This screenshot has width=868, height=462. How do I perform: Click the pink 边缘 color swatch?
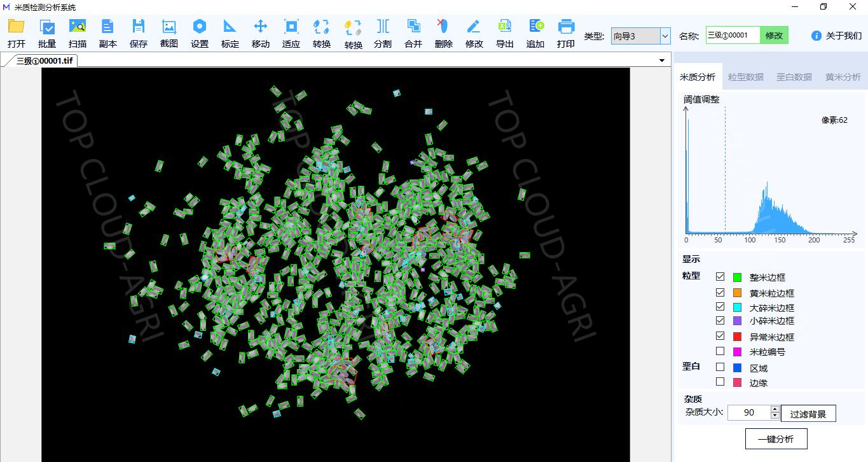point(737,382)
